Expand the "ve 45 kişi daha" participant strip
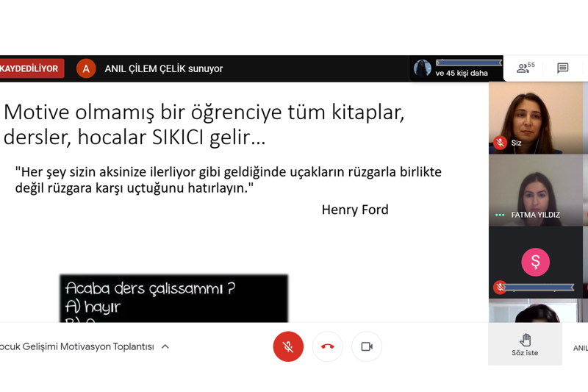Image resolution: width=588 pixels, height=392 pixels. [x=456, y=68]
